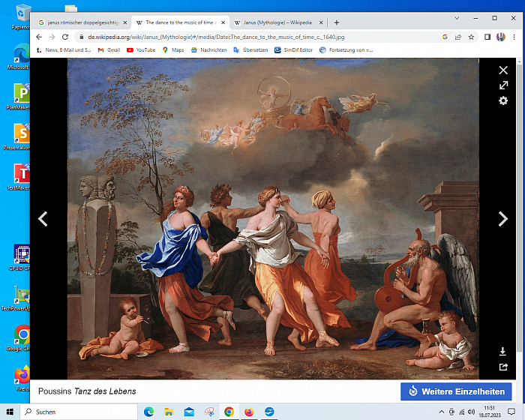Open the Firefox desktop shortcut

coord(22,379)
